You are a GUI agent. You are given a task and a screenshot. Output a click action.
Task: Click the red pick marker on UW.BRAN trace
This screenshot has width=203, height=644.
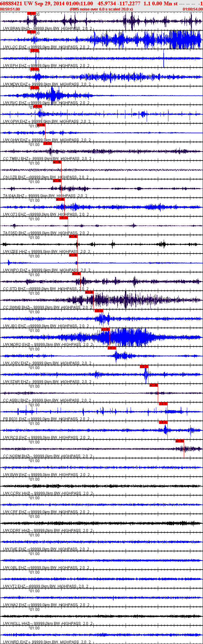point(32,14)
